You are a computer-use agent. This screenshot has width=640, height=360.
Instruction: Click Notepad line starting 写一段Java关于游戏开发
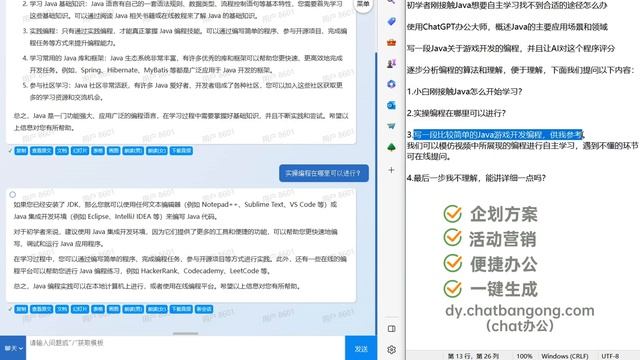tap(511, 48)
